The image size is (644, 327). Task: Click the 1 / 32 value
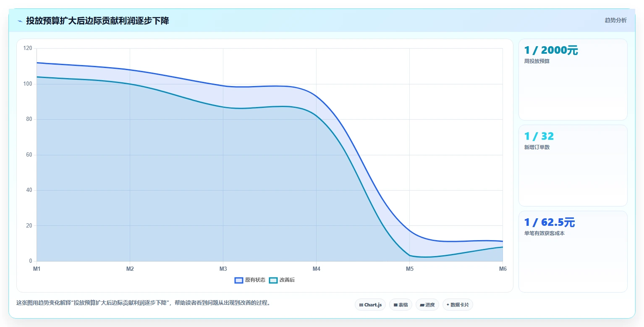pos(539,136)
